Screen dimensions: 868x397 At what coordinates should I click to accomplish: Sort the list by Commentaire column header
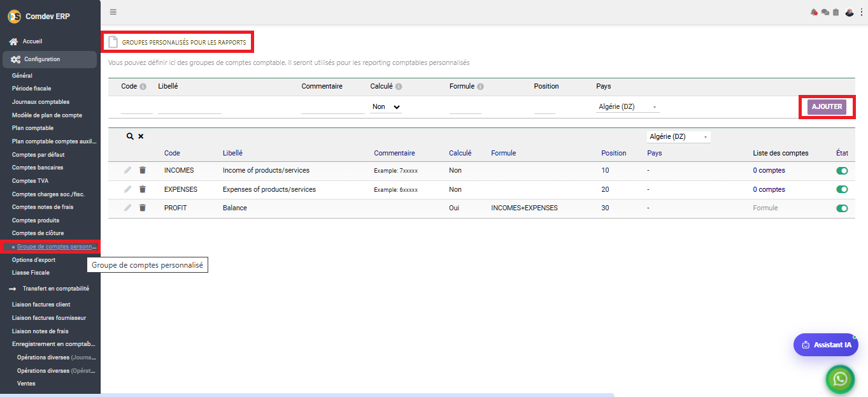click(394, 153)
